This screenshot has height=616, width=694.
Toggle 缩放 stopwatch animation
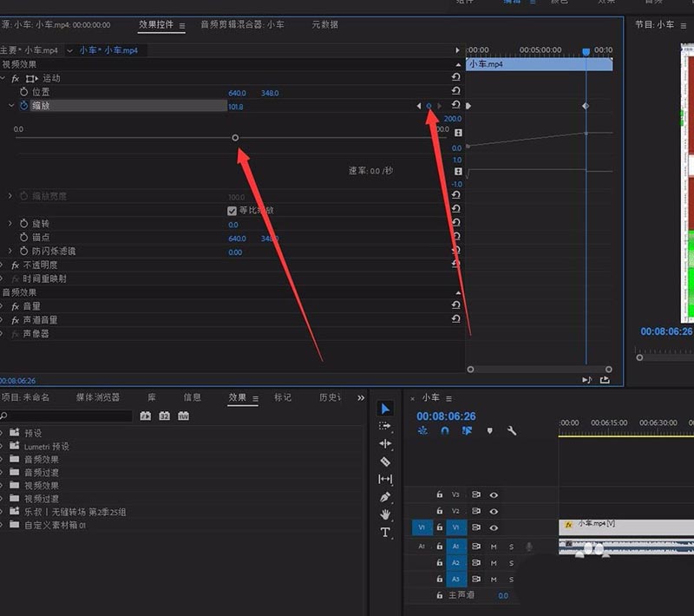(24, 105)
